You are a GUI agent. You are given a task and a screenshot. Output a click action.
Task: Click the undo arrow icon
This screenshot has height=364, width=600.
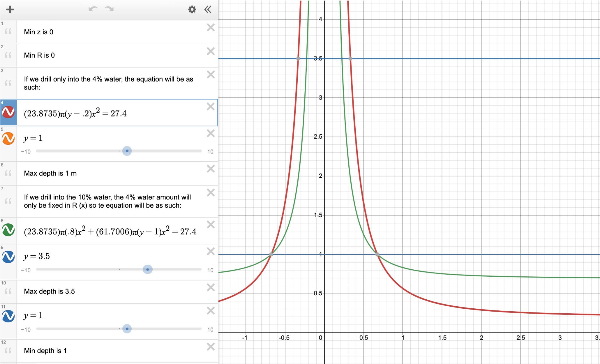[93, 9]
